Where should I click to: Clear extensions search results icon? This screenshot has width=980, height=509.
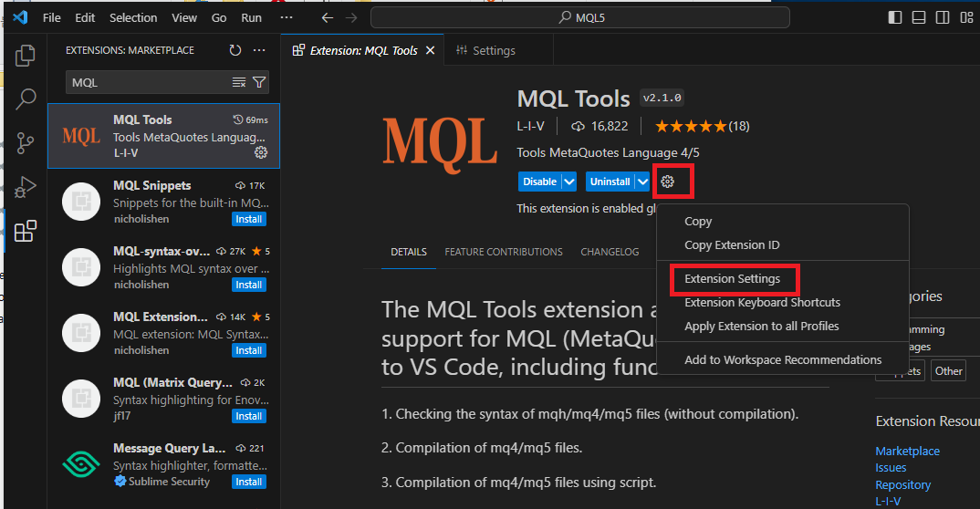coord(239,82)
